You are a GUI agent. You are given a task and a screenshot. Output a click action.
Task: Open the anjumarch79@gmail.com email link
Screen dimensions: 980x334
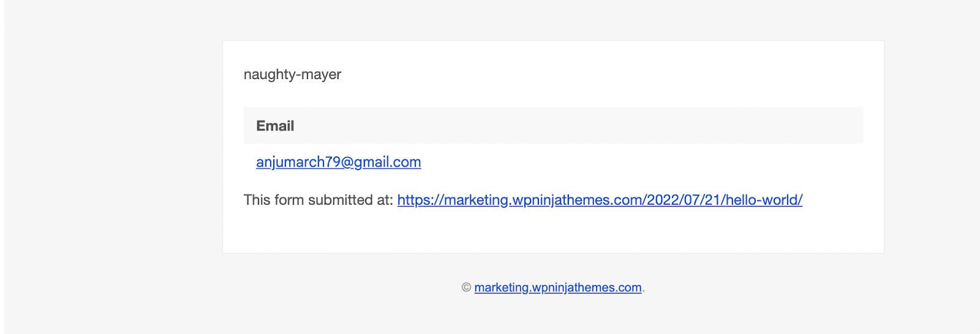tap(338, 162)
